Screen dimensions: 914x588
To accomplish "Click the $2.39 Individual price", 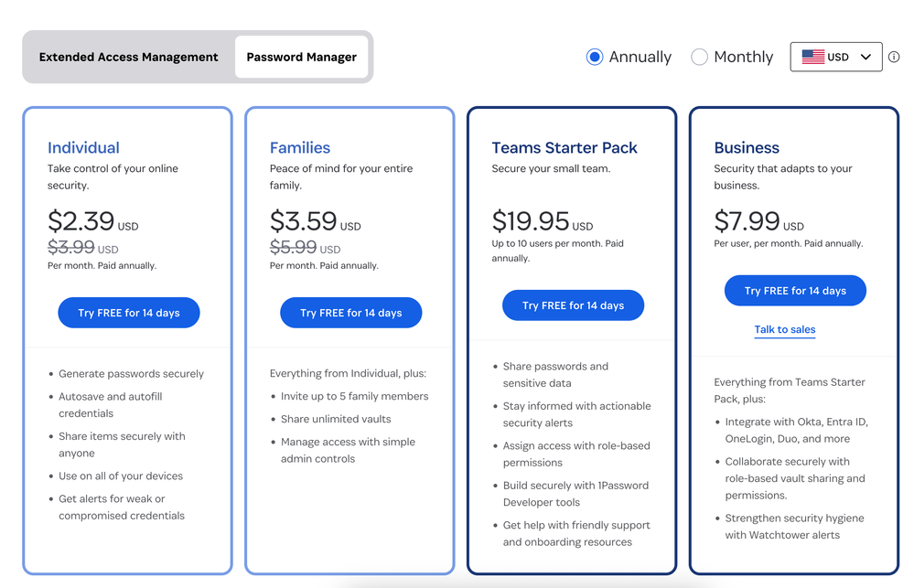I will [x=81, y=221].
